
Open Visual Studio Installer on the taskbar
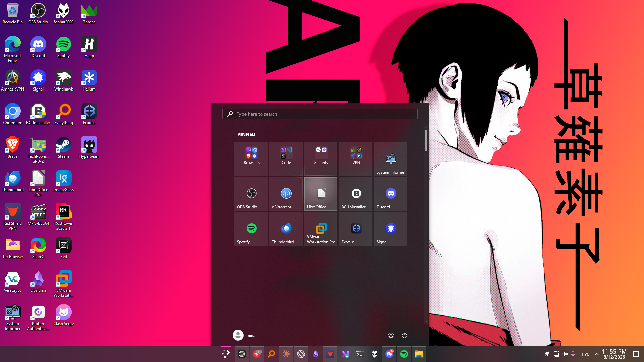coord(345,354)
